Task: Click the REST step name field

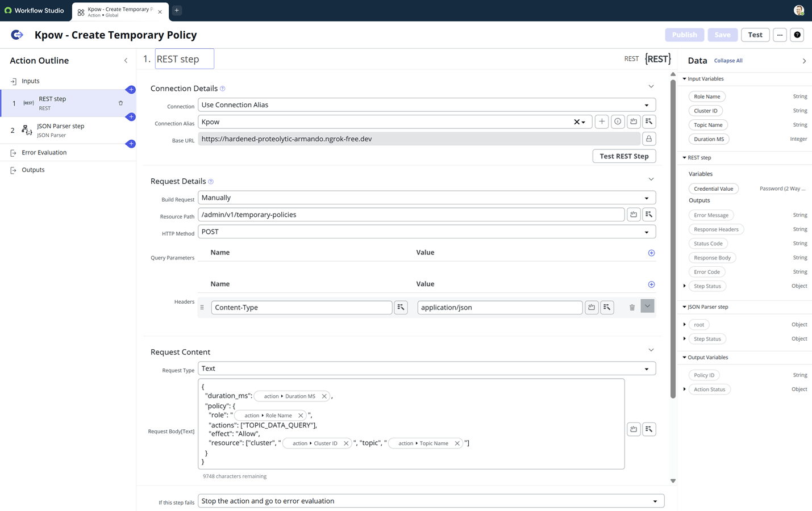Action: point(185,59)
